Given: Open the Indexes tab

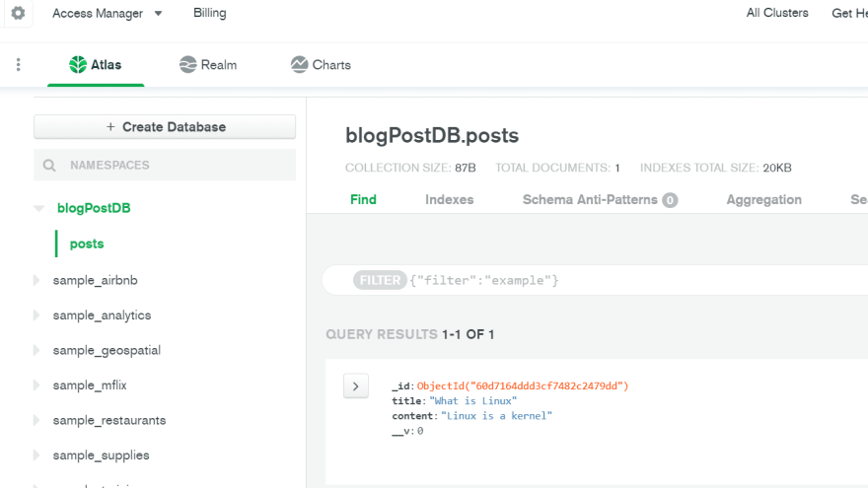Looking at the screenshot, I should coord(450,200).
